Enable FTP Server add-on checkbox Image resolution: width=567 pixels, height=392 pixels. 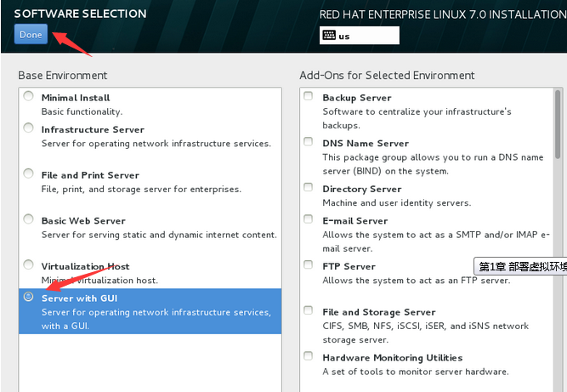(308, 264)
